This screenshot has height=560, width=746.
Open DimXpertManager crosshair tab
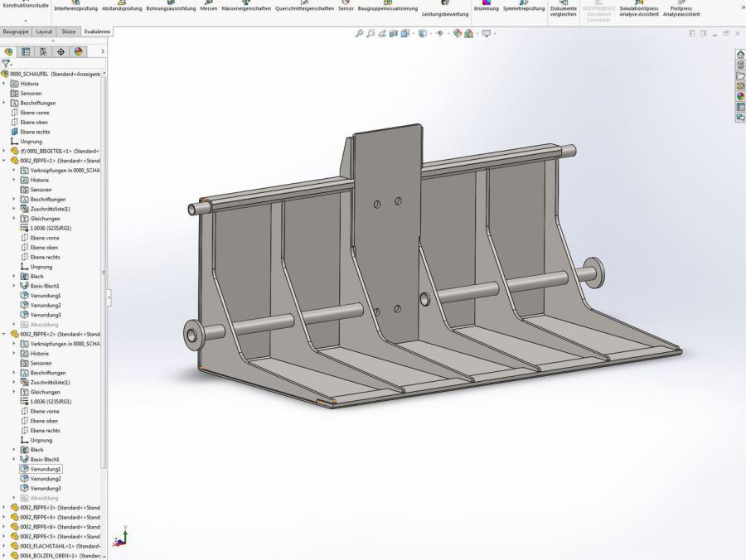61,52
